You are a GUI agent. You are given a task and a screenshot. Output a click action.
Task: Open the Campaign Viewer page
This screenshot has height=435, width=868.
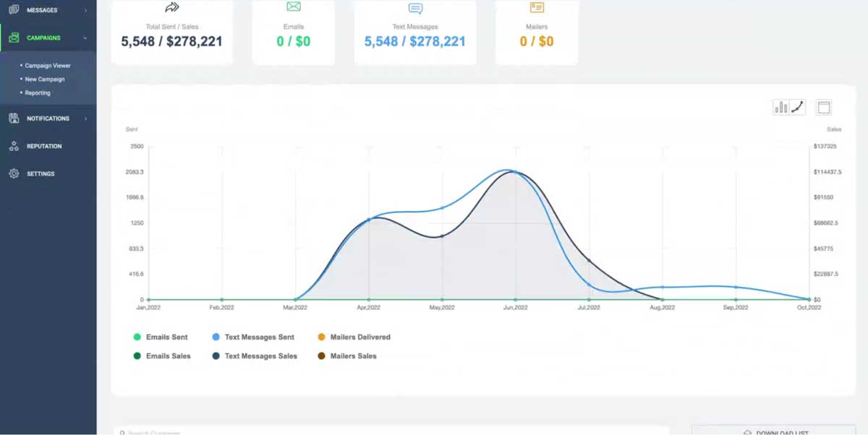click(48, 65)
